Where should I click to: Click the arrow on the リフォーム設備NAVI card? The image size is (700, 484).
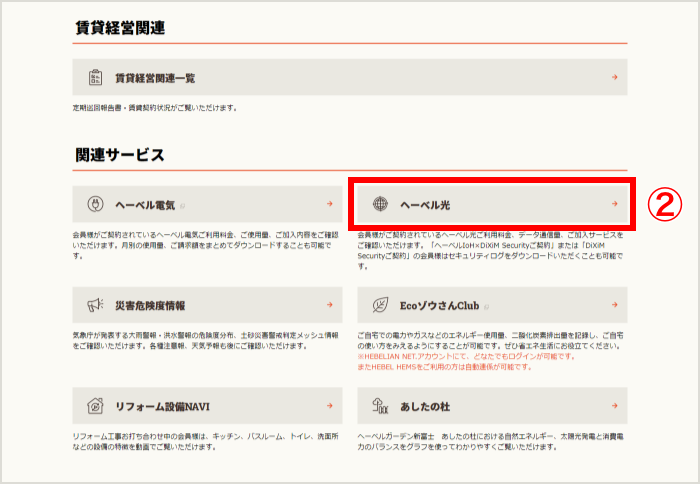pos(329,406)
